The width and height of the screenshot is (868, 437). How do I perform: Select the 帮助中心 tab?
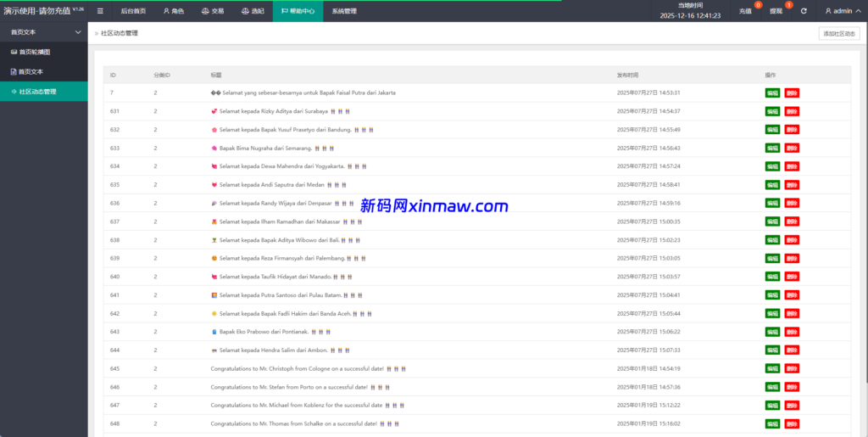point(298,11)
